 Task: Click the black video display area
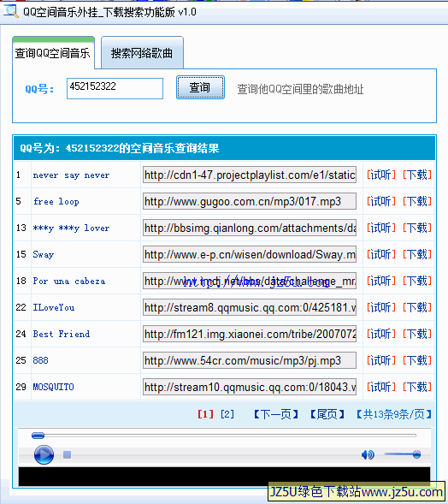224,477
